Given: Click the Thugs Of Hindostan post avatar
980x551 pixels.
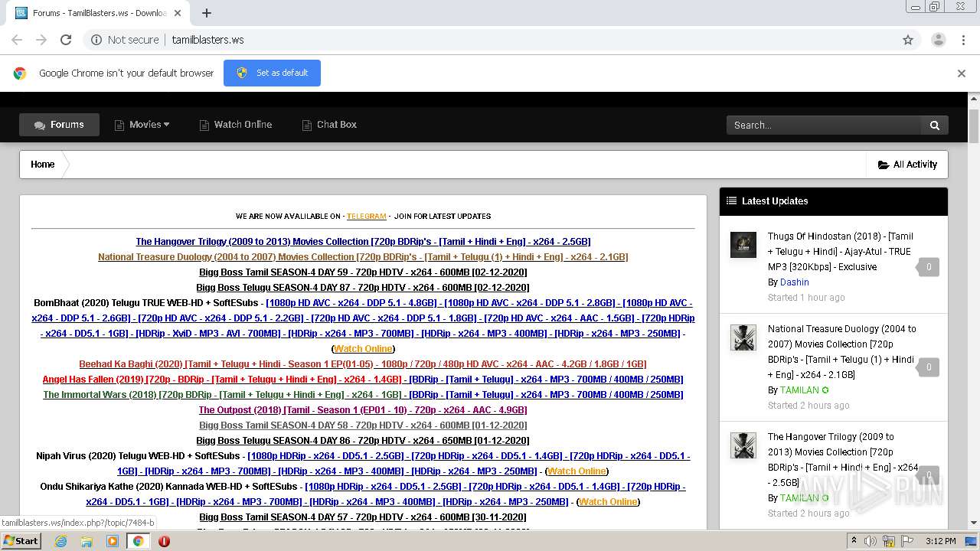Looking at the screenshot, I should click(743, 245).
